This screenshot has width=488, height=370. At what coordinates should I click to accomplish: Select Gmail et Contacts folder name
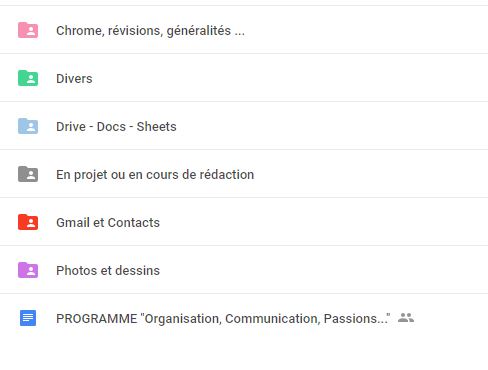coord(108,223)
